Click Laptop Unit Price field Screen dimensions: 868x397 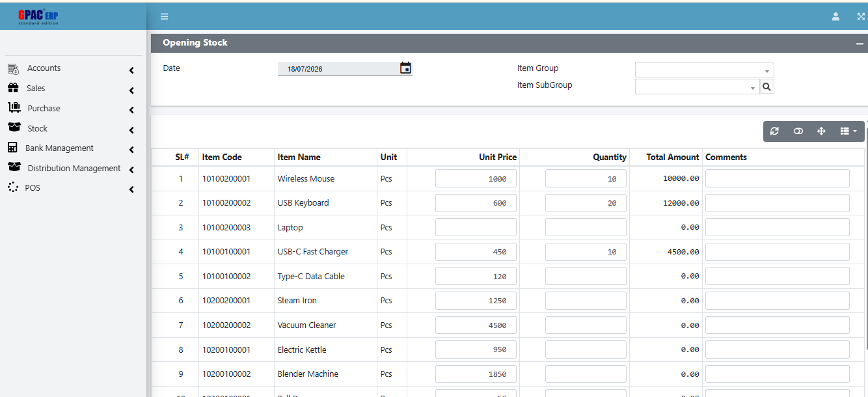pos(476,227)
